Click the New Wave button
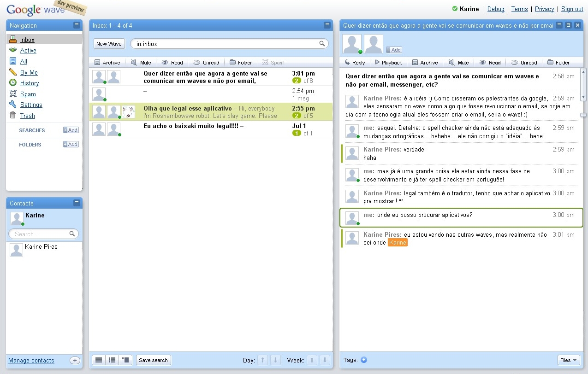Screen dimensions: 588x374 pos(109,44)
